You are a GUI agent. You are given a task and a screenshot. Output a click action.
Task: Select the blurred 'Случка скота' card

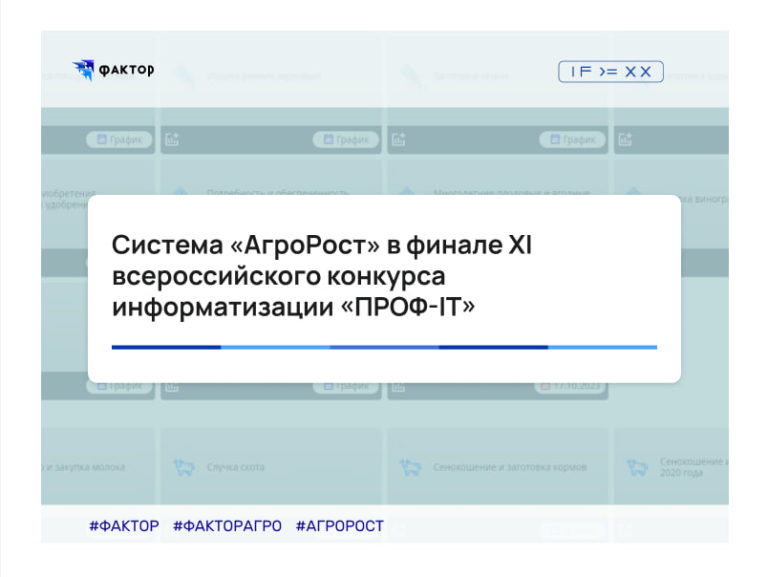(271, 467)
